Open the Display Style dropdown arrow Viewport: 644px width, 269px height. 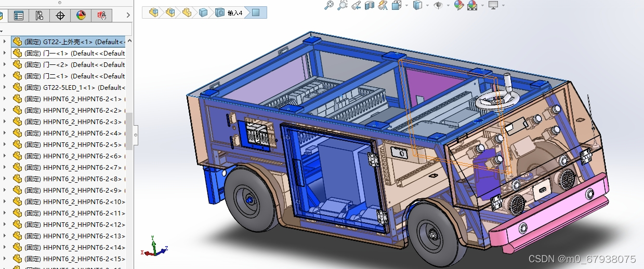pyautogui.click(x=427, y=5)
